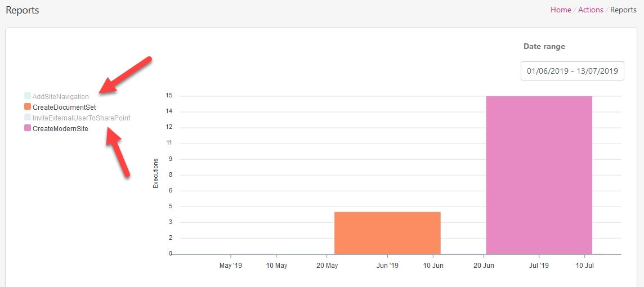Open the Actions breadcrumb link
Screen dimensions: 644x287
pyautogui.click(x=591, y=10)
